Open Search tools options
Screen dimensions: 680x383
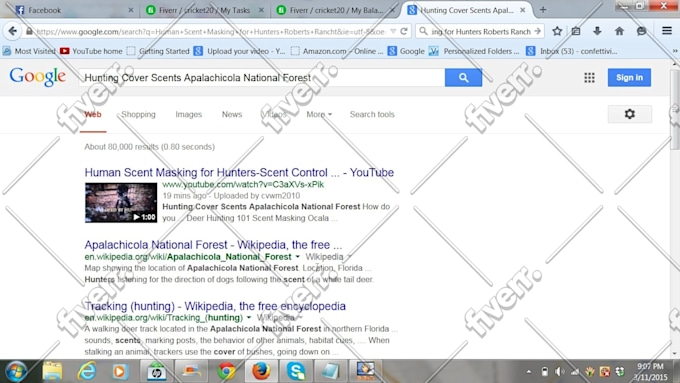pyautogui.click(x=372, y=114)
